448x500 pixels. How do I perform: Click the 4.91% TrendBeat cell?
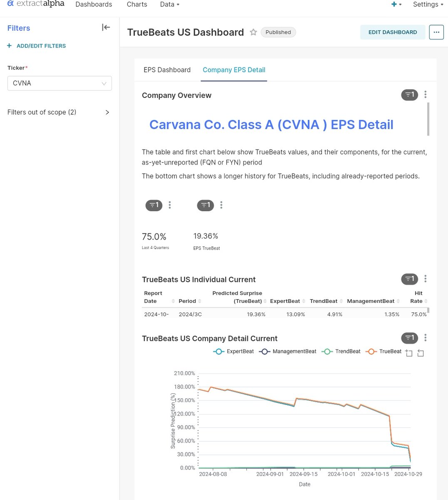pos(335,314)
